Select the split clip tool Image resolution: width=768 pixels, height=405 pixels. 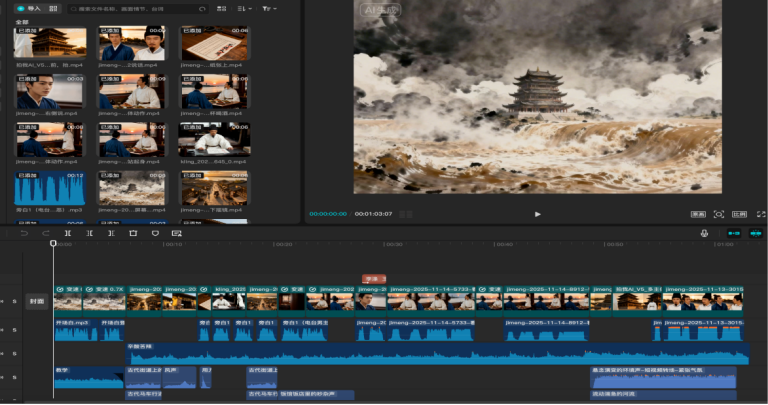pyautogui.click(x=67, y=233)
